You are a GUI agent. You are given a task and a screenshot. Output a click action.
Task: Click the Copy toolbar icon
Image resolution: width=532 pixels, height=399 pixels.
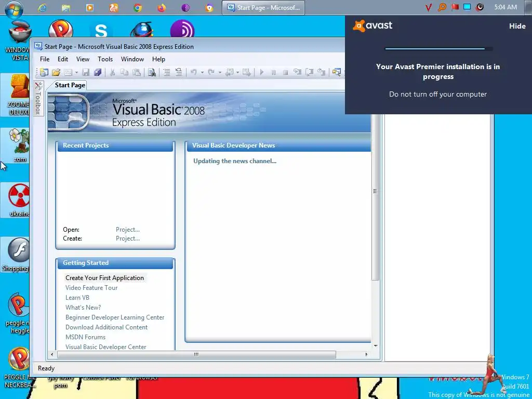tap(125, 72)
